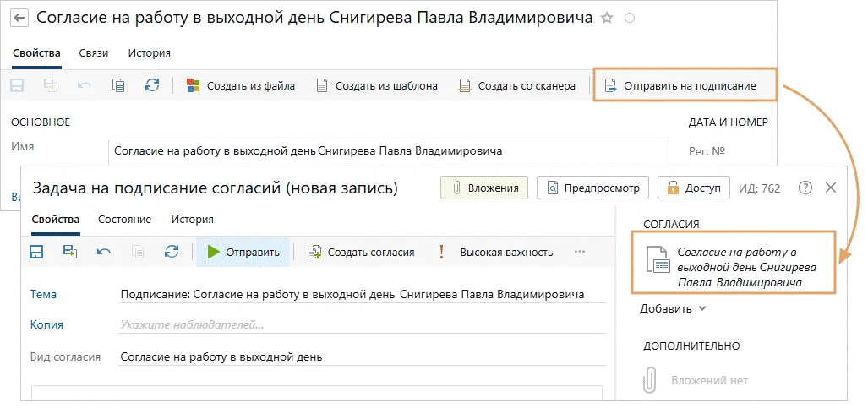Click the refresh icon in the task toolbar
Image resolution: width=868 pixels, height=408 pixels.
coord(172,252)
